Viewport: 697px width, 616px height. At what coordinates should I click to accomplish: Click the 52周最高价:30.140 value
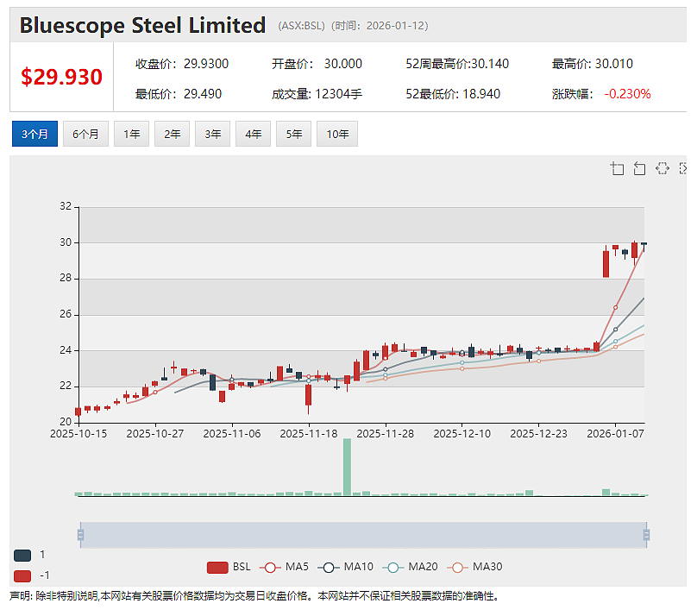(x=457, y=64)
